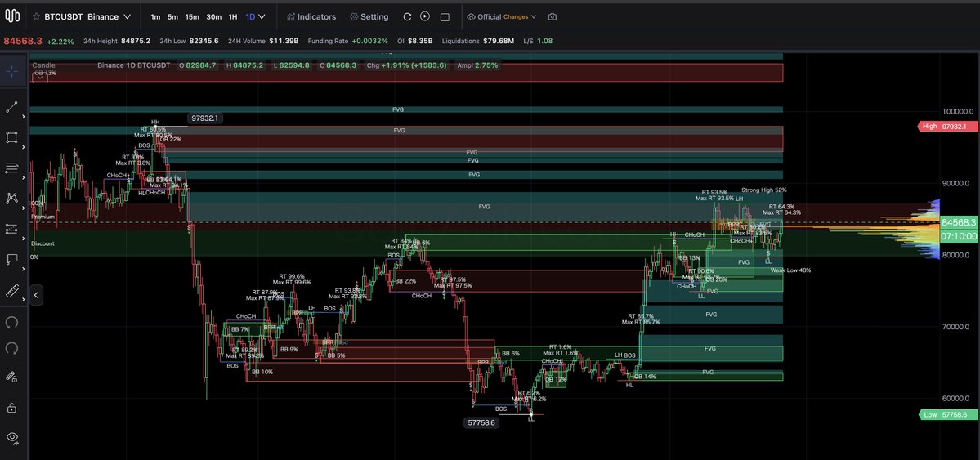This screenshot has height=460, width=980.
Task: Click the 24H Volume $11.39B value
Action: tap(284, 41)
